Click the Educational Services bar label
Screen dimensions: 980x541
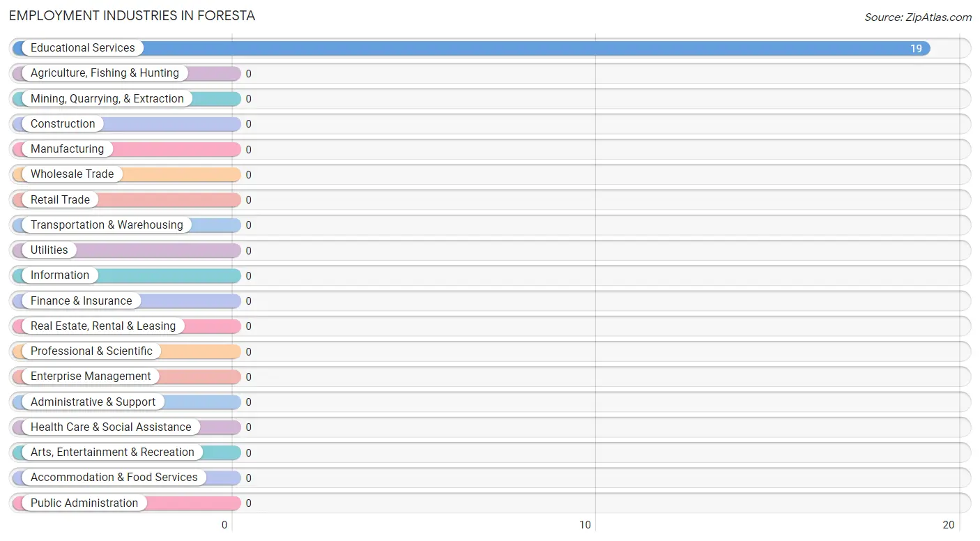[82, 48]
